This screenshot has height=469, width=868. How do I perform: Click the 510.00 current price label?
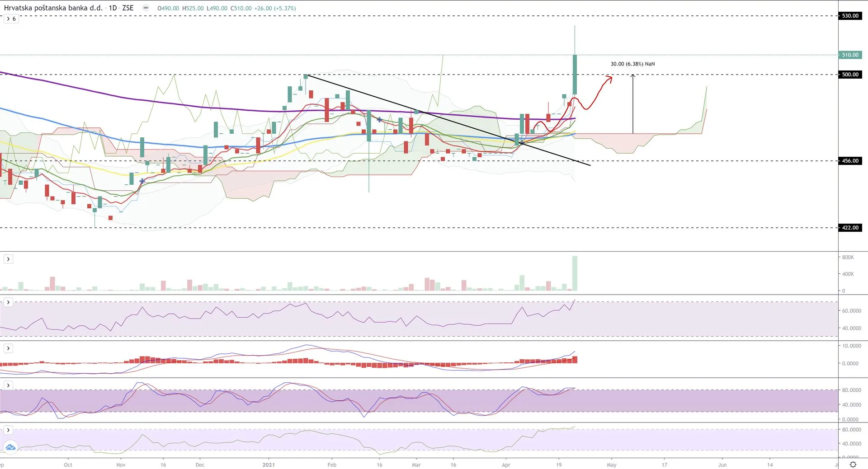[850, 55]
